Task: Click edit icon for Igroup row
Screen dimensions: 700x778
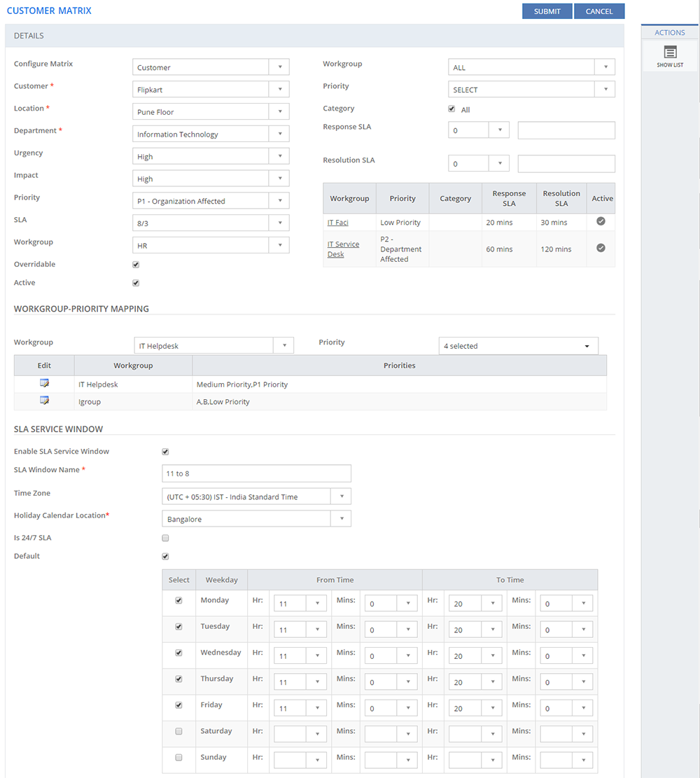Action: point(44,401)
